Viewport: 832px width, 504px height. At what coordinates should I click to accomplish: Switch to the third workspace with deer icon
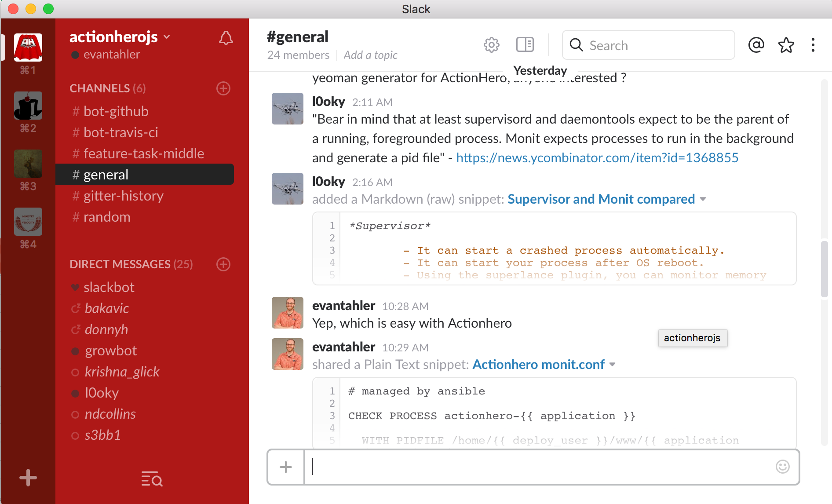[x=28, y=164]
